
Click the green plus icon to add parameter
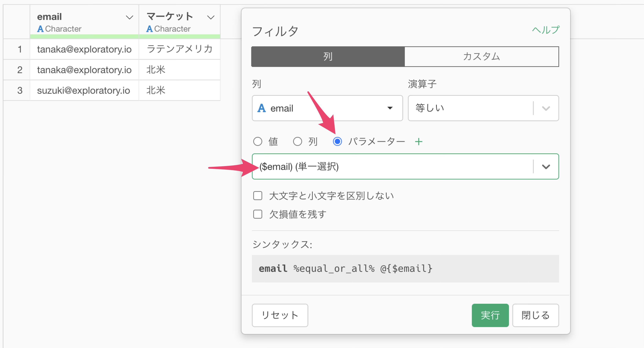[419, 142]
